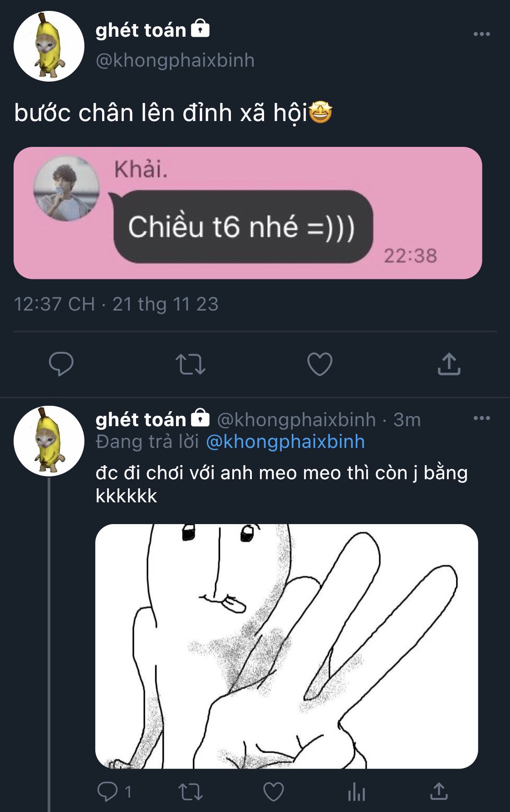The image size is (510, 812).
Task: Open comments on the reply tweet
Action: 114,792
